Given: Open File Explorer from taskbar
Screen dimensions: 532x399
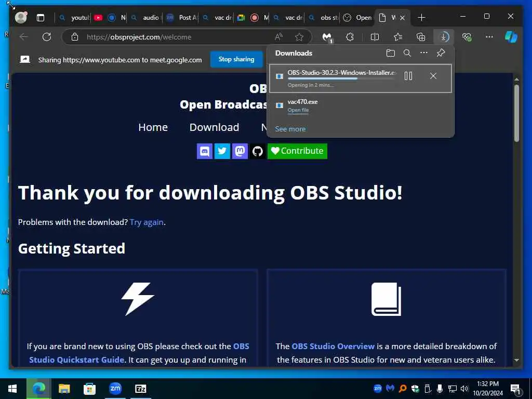Looking at the screenshot, I should [x=64, y=389].
